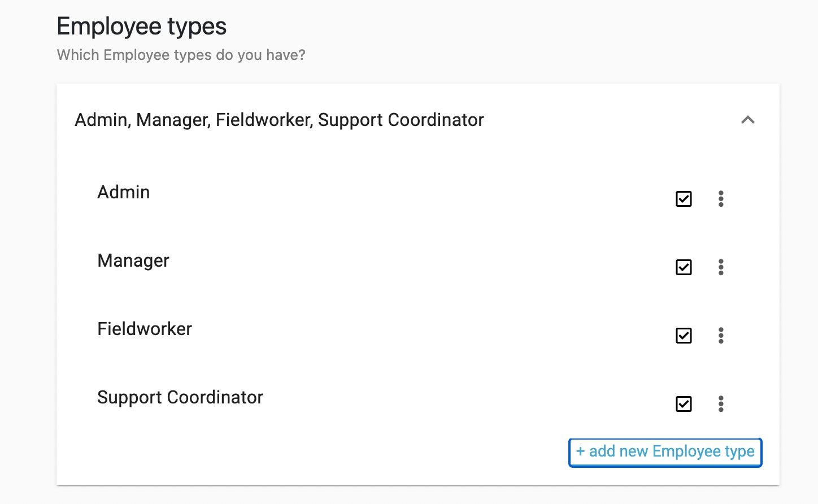Toggle the Manager employee type checkbox
Image resolution: width=818 pixels, height=504 pixels.
684,267
